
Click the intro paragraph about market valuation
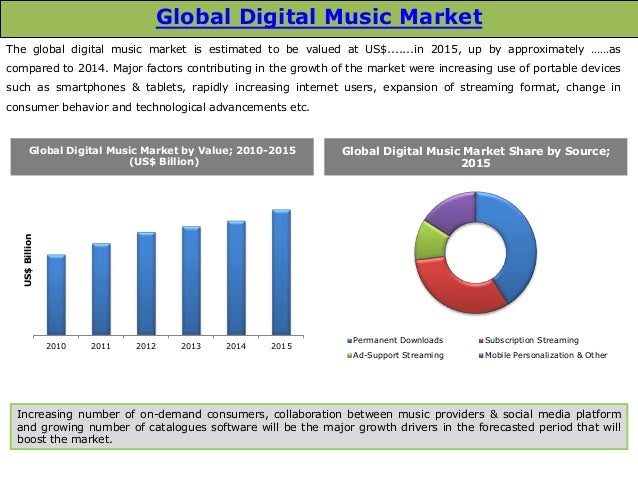pyautogui.click(x=313, y=78)
